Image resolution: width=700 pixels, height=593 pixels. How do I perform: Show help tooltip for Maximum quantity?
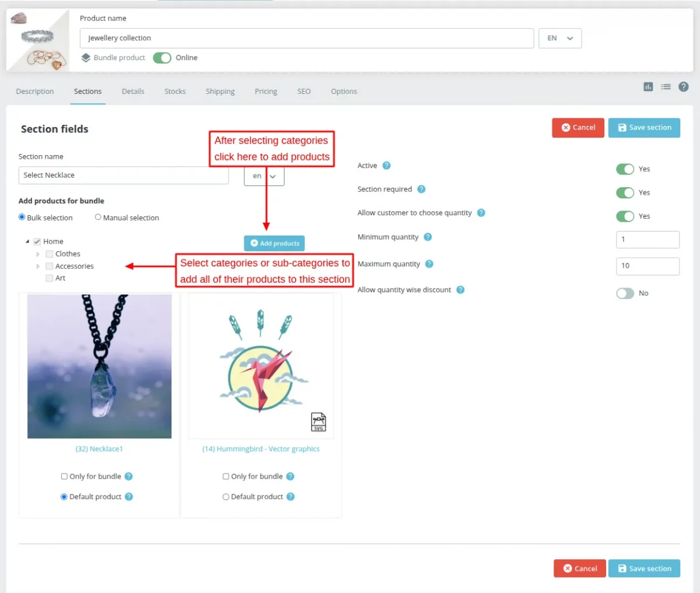(x=429, y=264)
